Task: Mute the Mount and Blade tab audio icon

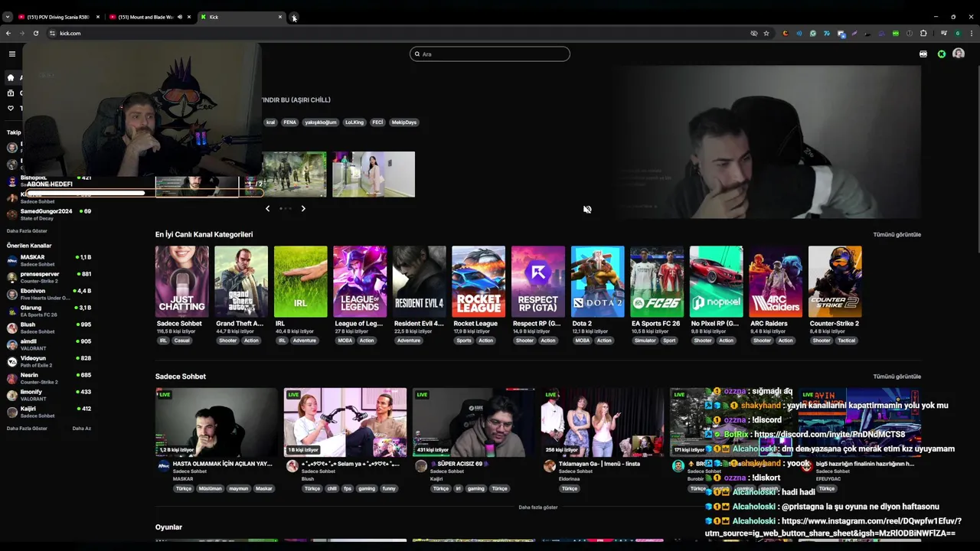Action: (180, 17)
